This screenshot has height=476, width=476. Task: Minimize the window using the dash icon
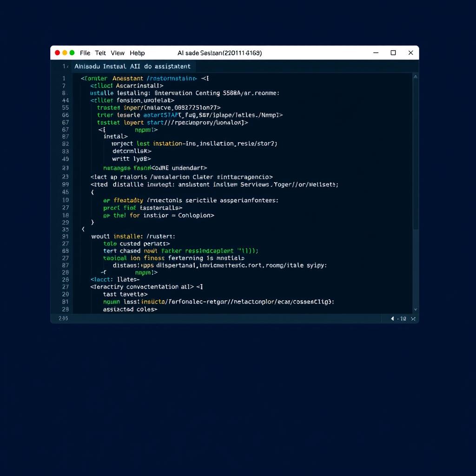point(376,53)
